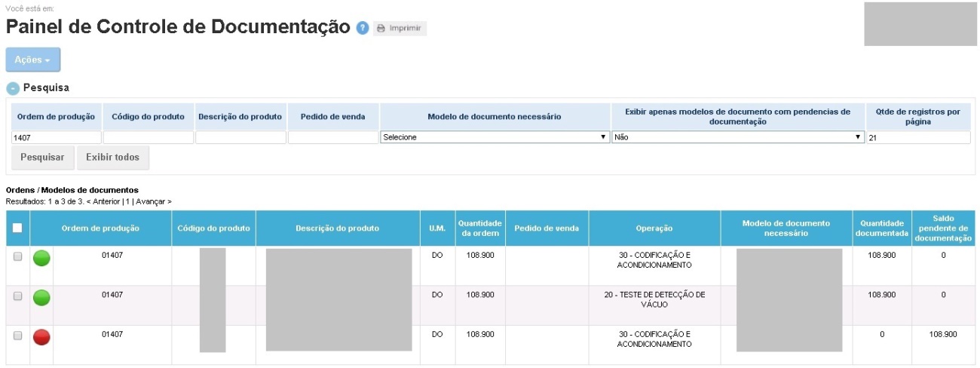Screen dimensions: 980x368
Task: Toggle the select-all checkbox in table header
Action: click(x=17, y=228)
